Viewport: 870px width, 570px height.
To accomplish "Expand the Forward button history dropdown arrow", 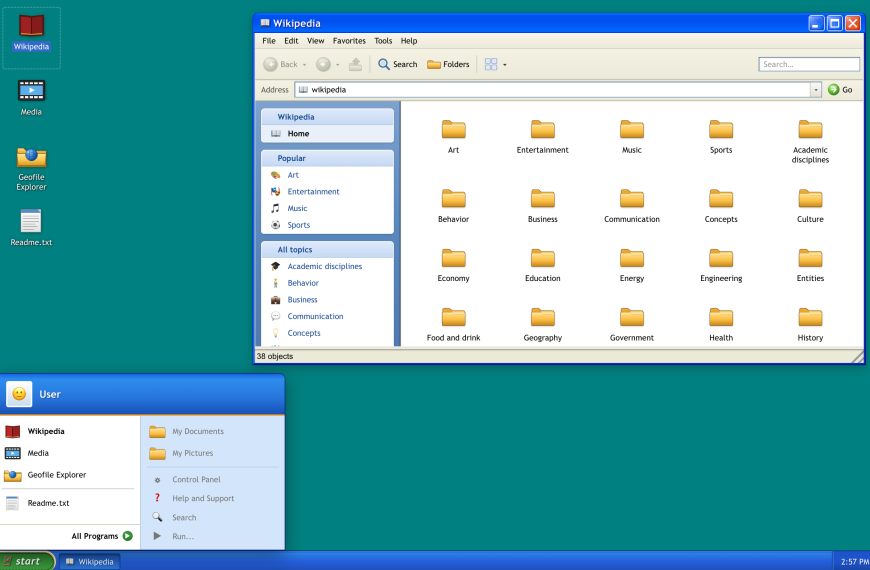I will [x=337, y=65].
